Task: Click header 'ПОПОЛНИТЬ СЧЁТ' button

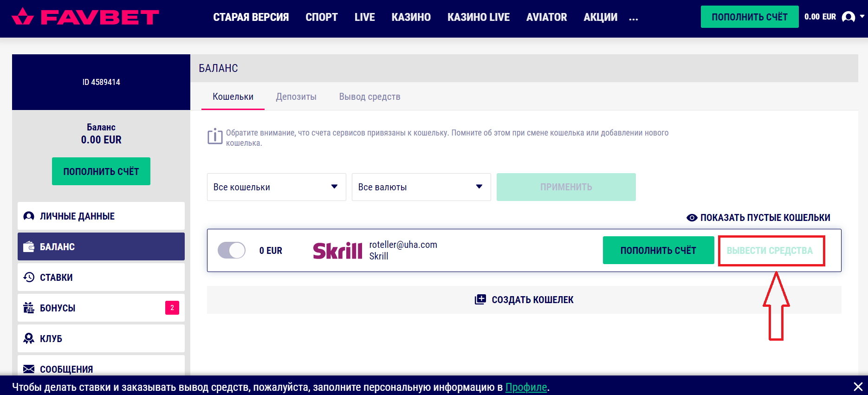Action: [x=750, y=17]
